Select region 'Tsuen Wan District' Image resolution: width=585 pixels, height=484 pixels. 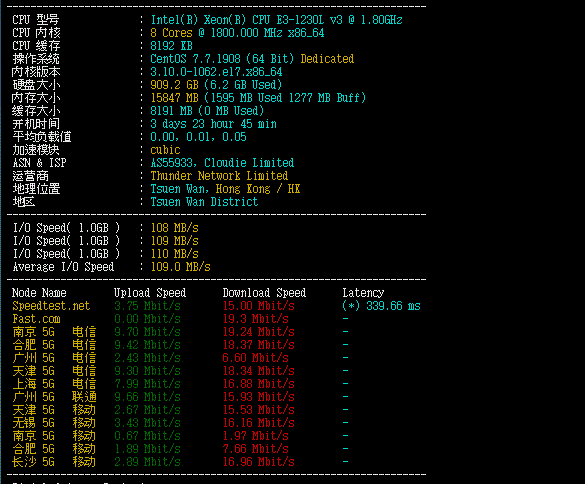(x=204, y=202)
